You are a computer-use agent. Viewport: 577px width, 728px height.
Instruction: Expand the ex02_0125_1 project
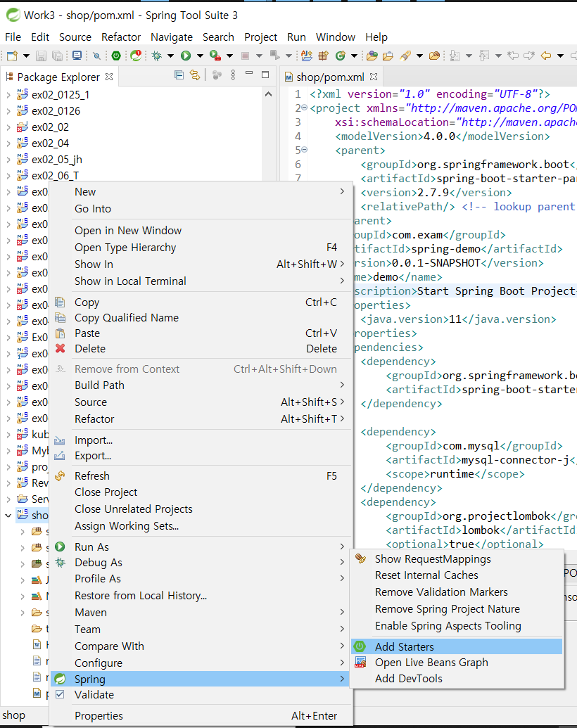coord(8,95)
